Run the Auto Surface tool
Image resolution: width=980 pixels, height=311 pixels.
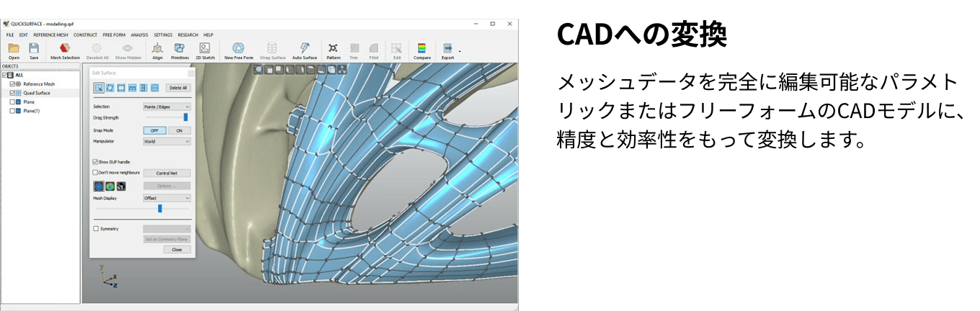[304, 48]
